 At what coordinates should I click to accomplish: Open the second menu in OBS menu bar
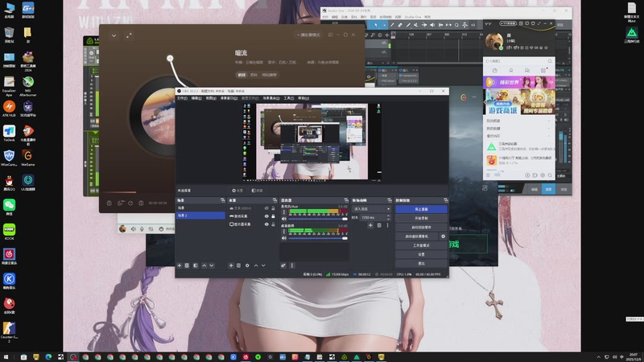196,98
